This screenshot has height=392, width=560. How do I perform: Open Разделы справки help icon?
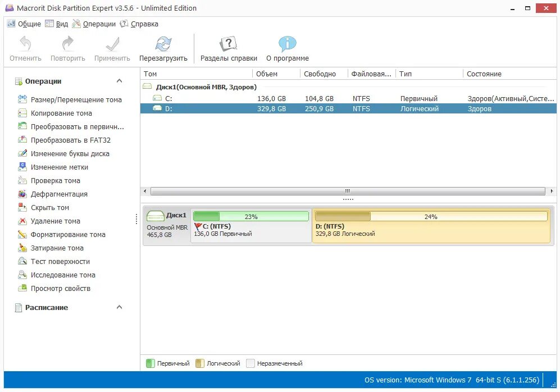pyautogui.click(x=229, y=44)
